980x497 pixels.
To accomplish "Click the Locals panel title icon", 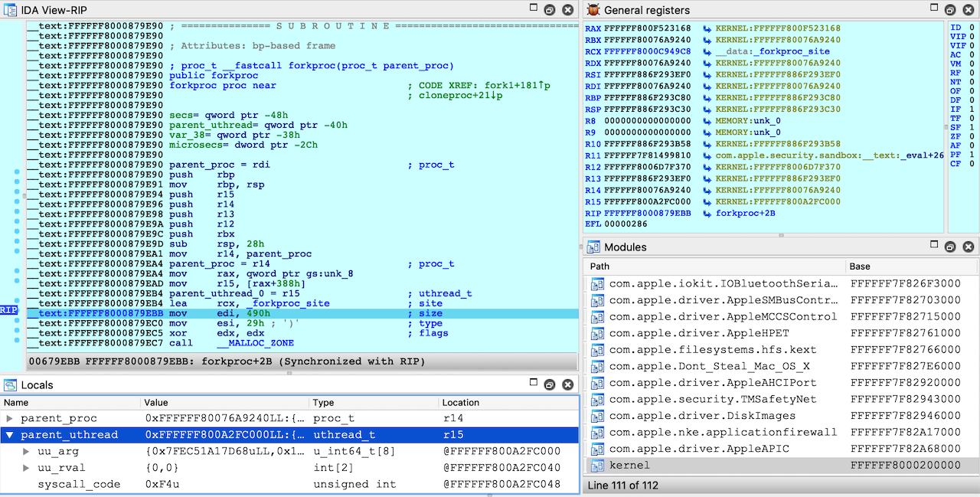I will point(8,385).
